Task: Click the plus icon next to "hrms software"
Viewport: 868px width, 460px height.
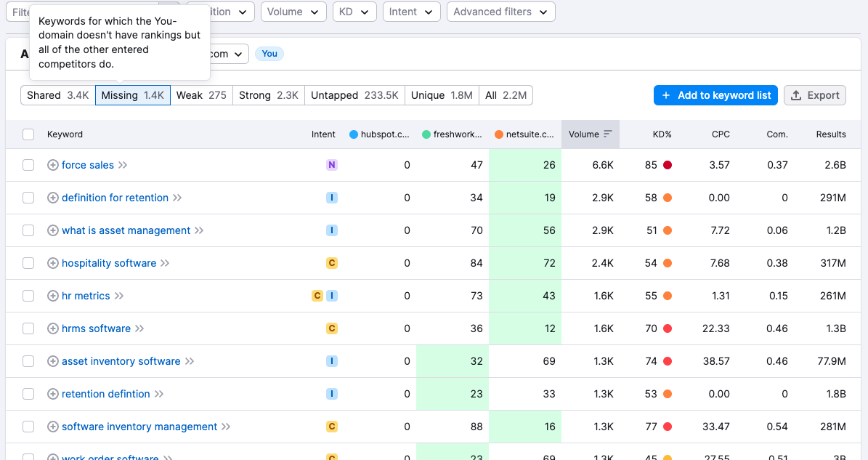Action: click(52, 328)
